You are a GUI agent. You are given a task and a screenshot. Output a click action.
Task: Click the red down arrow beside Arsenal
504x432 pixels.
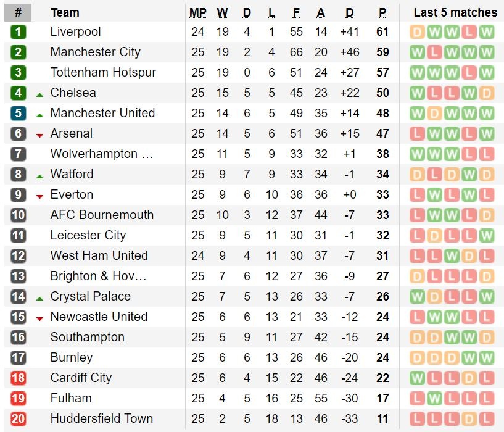39,135
